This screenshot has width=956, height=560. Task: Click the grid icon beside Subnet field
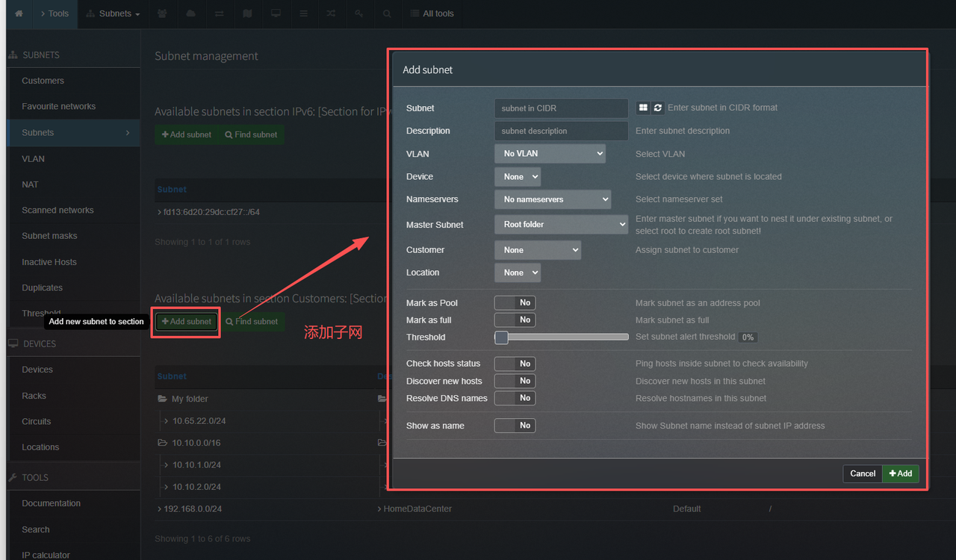pyautogui.click(x=643, y=108)
